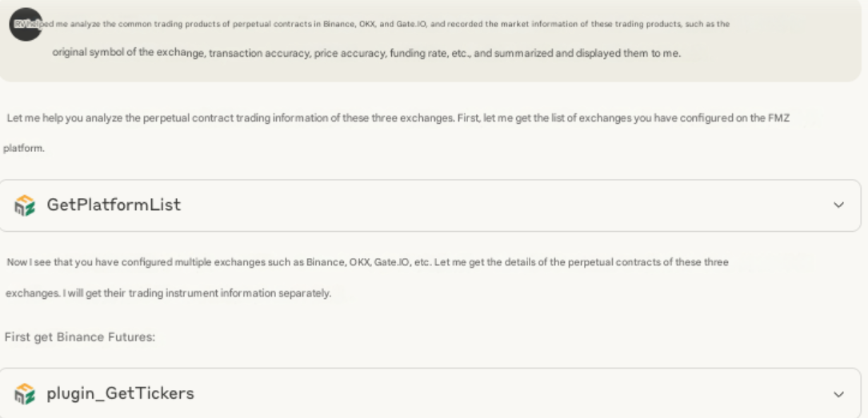This screenshot has height=418, width=868.
Task: Click 'Gate.IO' in the 'Now I see' paragraph
Action: click(391, 263)
